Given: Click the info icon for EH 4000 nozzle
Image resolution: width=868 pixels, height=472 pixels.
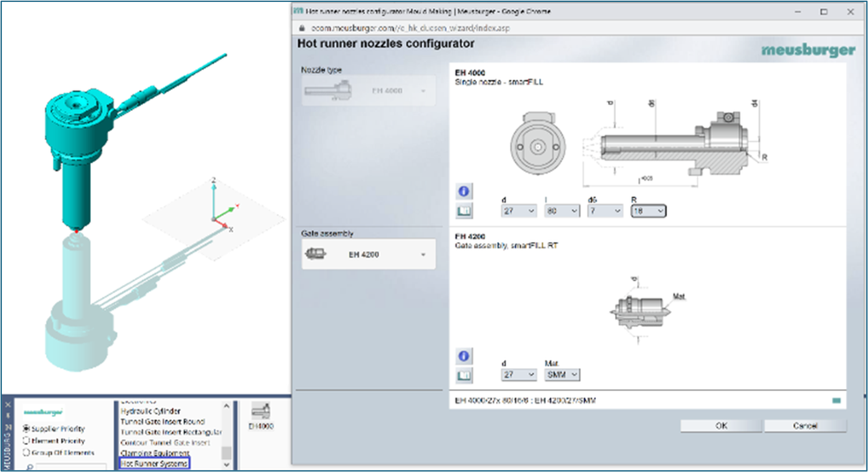Looking at the screenshot, I should (464, 192).
